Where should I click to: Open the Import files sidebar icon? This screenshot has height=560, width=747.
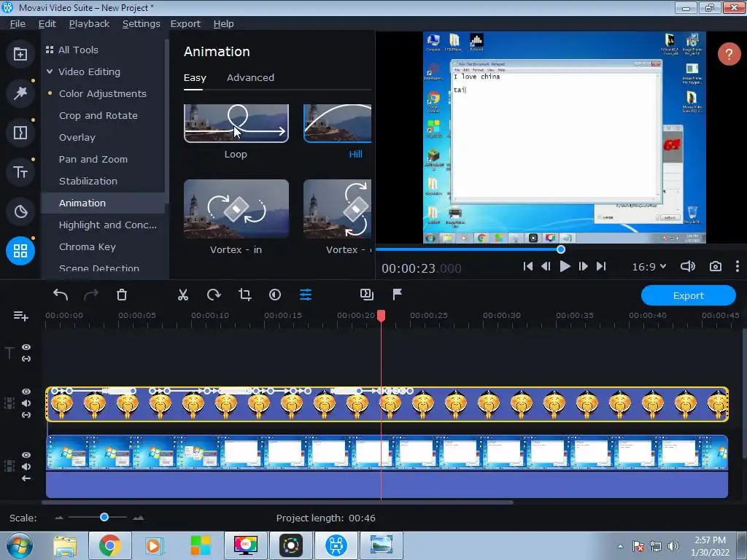coord(20,54)
